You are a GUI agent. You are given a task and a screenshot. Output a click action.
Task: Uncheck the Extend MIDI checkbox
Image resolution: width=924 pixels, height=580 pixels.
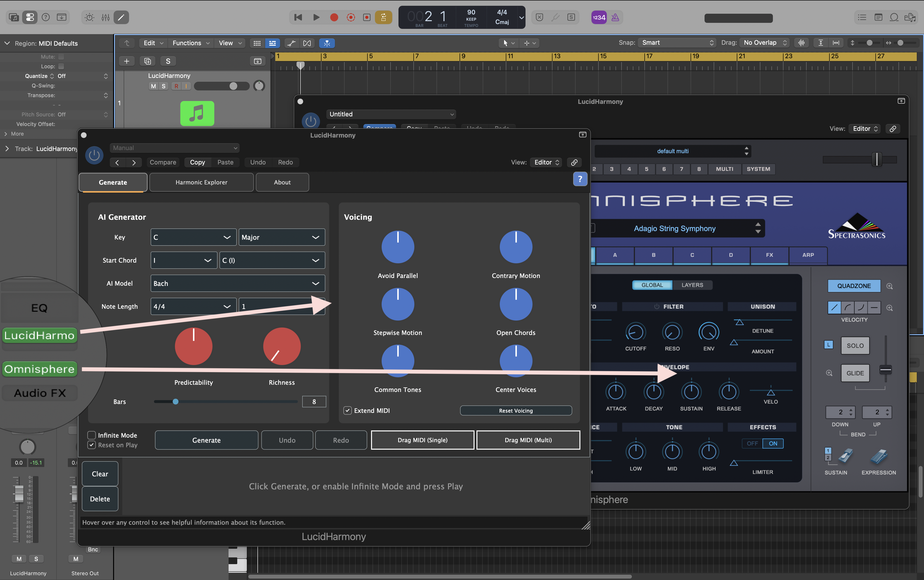tap(347, 410)
